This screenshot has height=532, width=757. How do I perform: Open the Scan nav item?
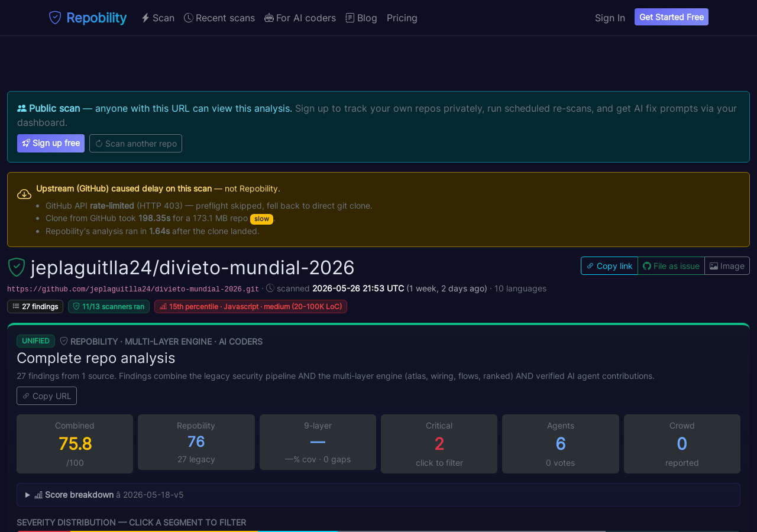158,18
